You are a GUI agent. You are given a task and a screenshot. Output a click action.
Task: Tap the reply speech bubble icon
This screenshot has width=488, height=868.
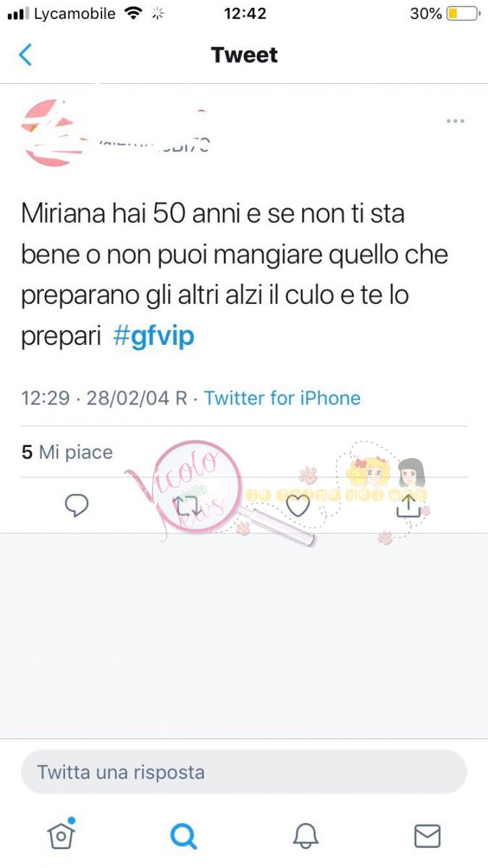click(x=77, y=506)
